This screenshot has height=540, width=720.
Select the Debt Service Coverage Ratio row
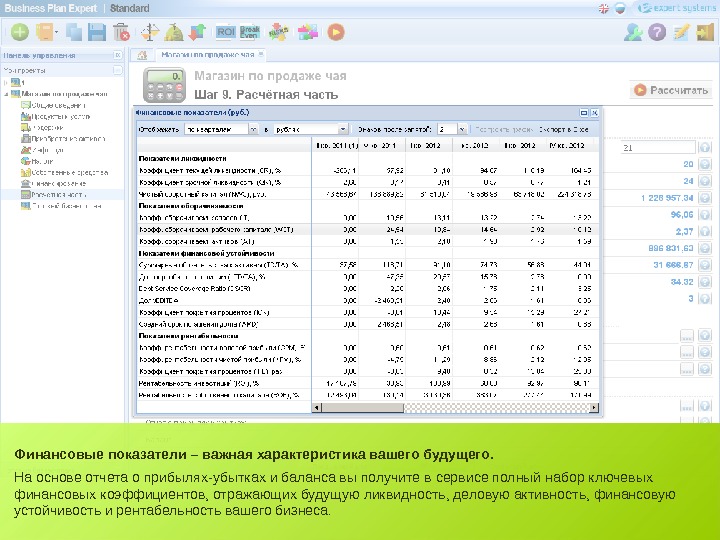click(368, 289)
